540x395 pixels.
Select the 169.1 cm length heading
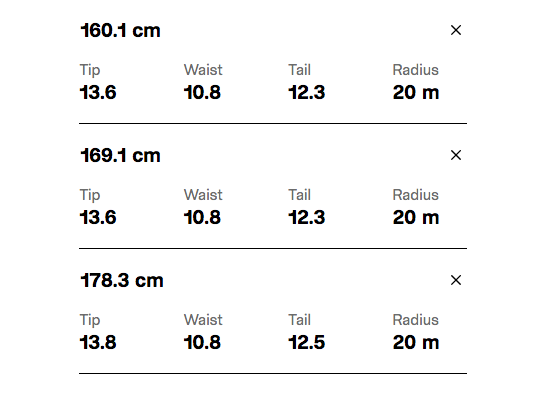point(121,156)
